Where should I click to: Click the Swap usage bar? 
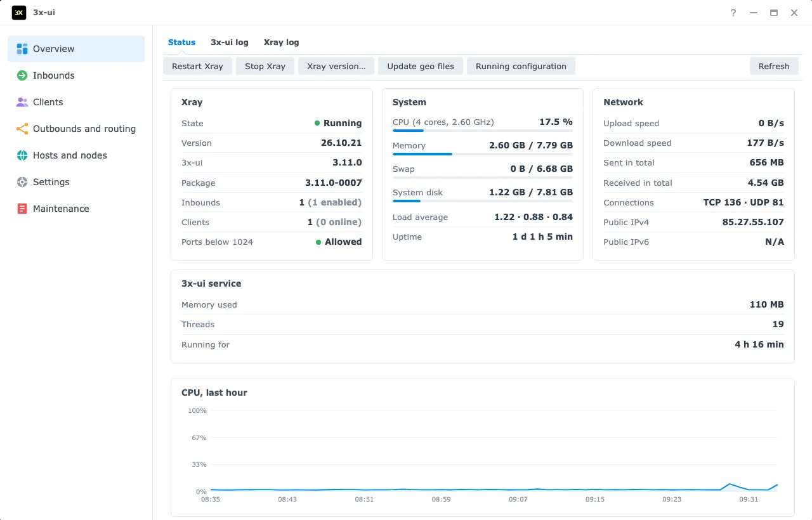coord(483,178)
